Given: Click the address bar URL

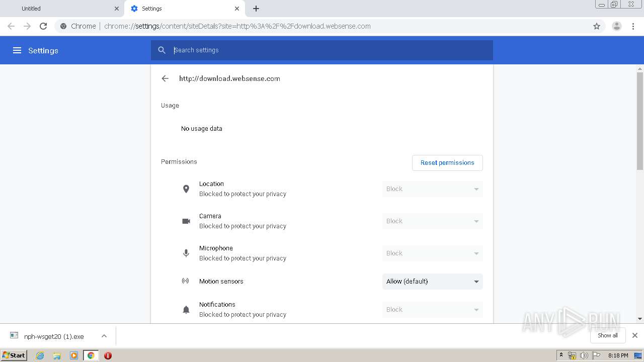Looking at the screenshot, I should tap(237, 26).
